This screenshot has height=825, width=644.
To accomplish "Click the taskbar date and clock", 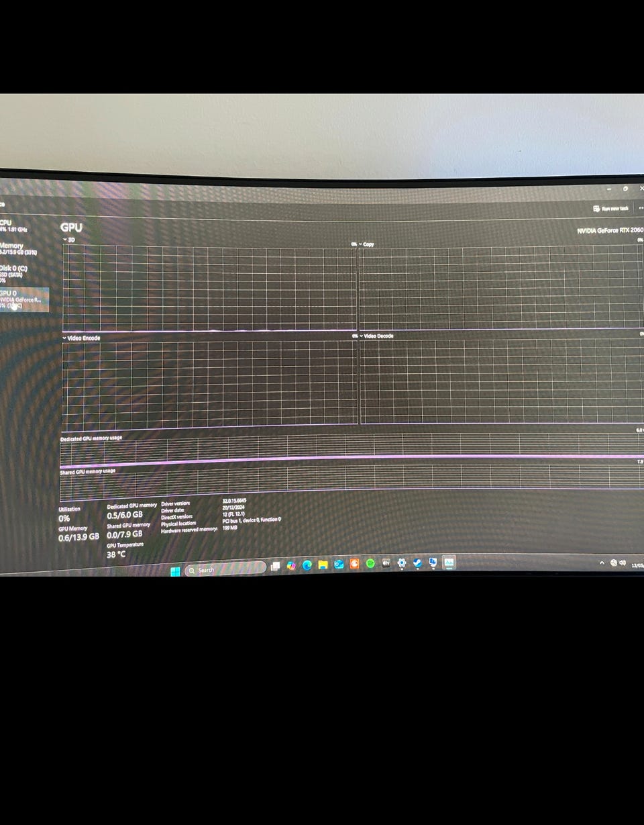I will pos(637,565).
